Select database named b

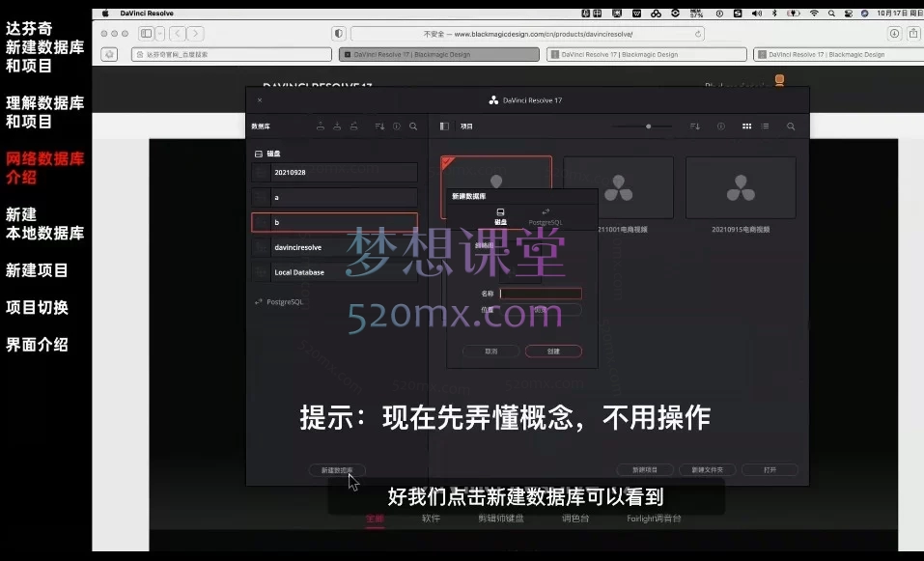[x=335, y=222]
